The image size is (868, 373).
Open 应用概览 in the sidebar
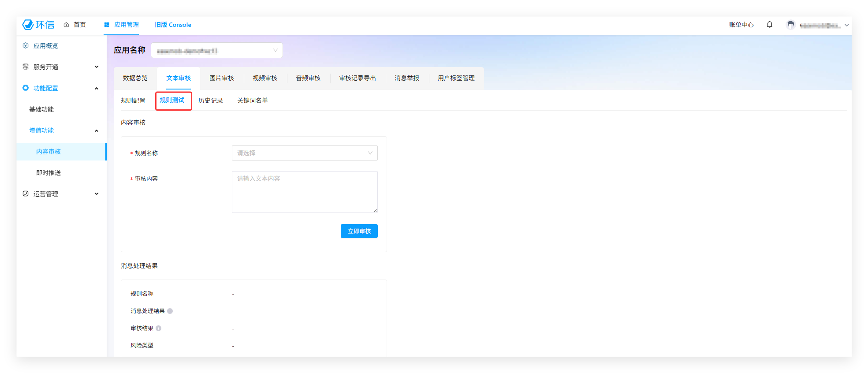coord(46,46)
